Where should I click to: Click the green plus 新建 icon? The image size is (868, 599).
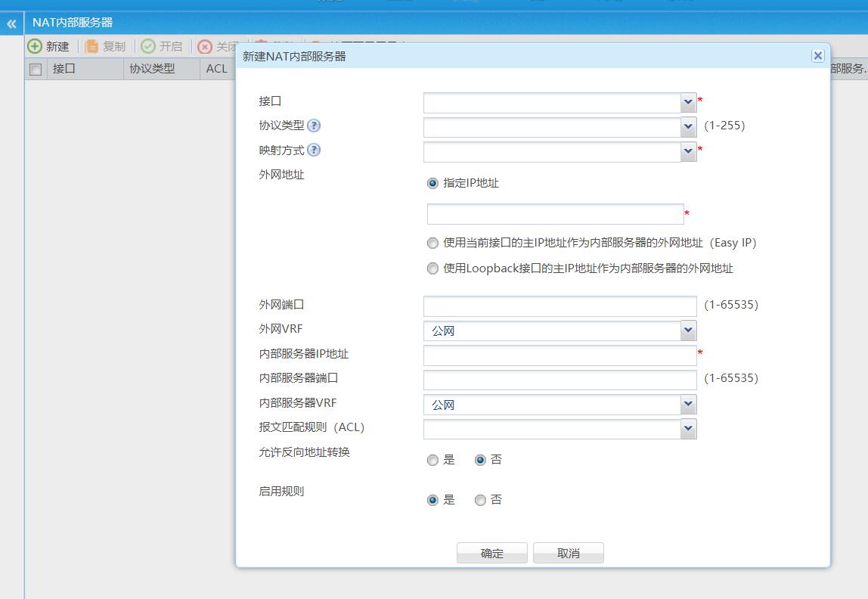[x=35, y=46]
